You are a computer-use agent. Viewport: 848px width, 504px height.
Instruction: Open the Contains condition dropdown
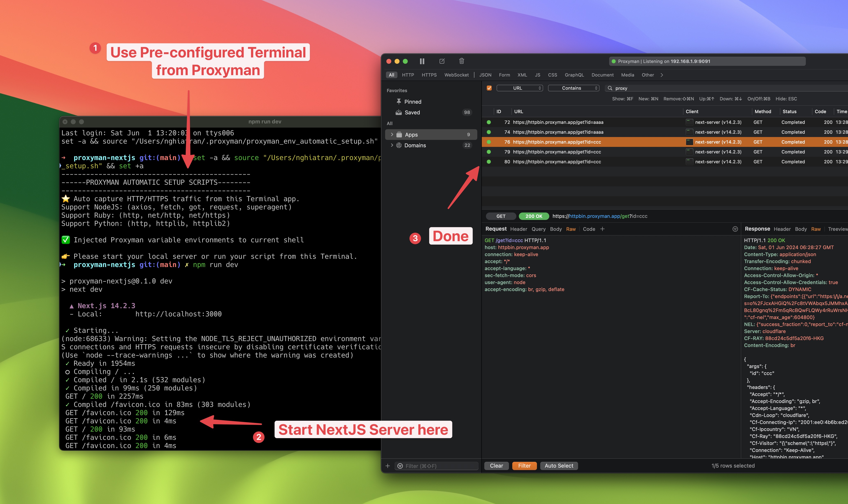click(573, 88)
